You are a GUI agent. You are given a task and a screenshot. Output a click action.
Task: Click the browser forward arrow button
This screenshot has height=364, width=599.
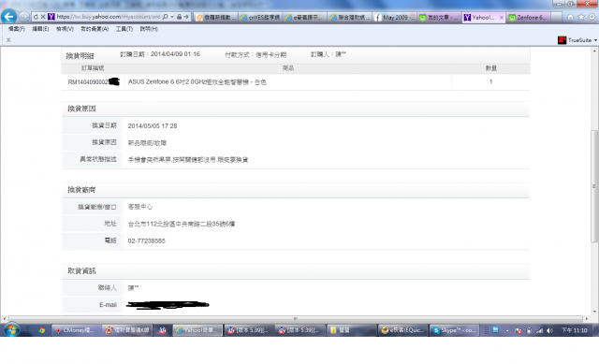point(24,17)
